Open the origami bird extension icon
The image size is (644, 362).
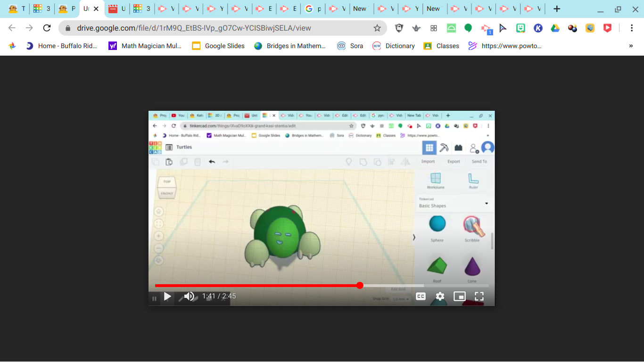pyautogui.click(x=416, y=28)
